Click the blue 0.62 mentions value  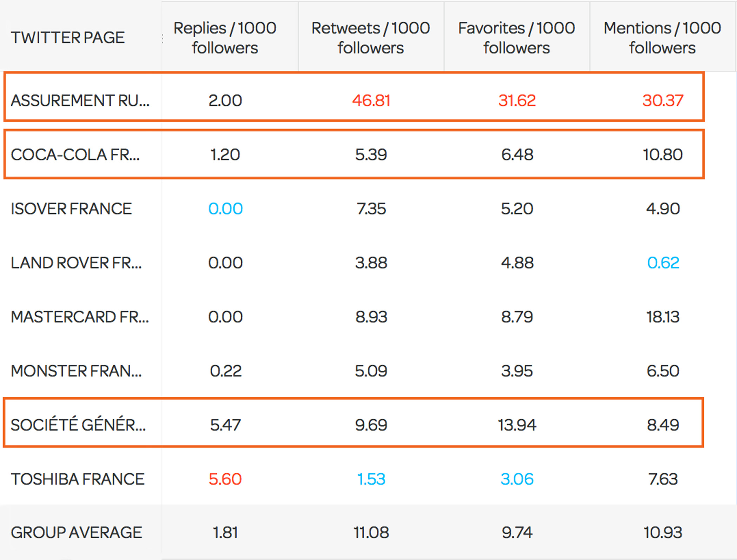coord(663,263)
